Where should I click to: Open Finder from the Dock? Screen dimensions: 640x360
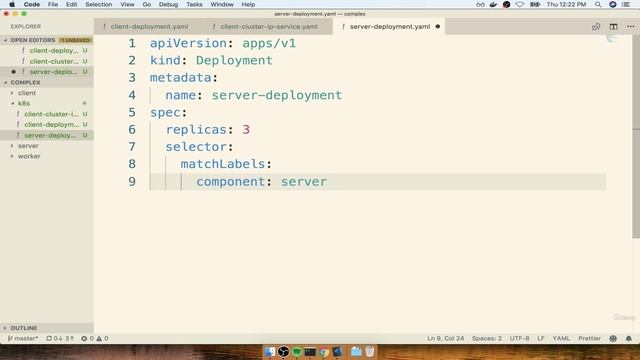point(270,351)
